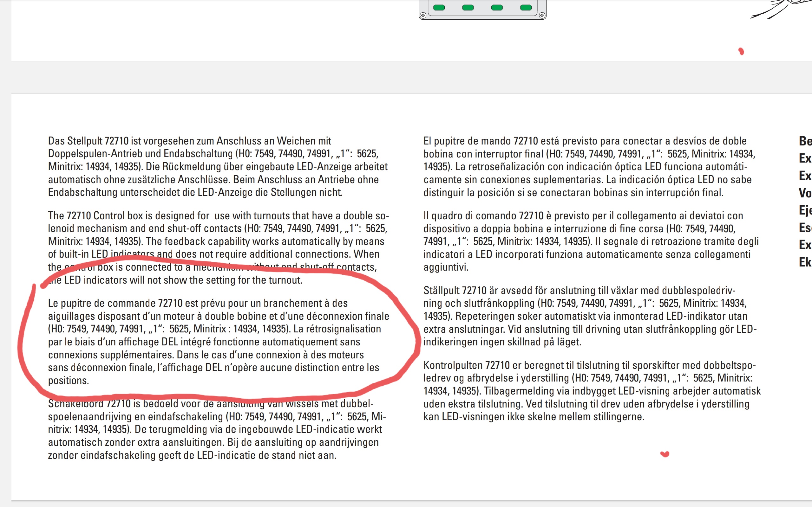The width and height of the screenshot is (812, 507).
Task: Click the English paragraph 'The 72710 Control box'
Action: coord(218,248)
